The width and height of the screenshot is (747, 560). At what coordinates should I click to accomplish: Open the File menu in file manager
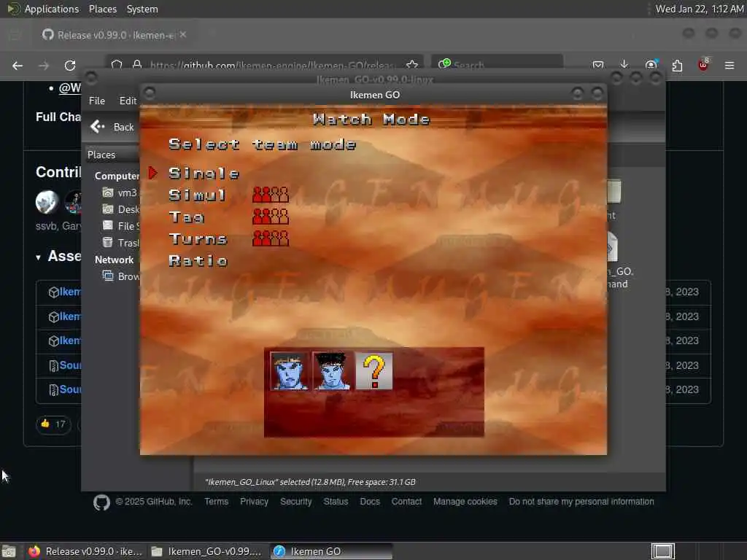pos(97,101)
